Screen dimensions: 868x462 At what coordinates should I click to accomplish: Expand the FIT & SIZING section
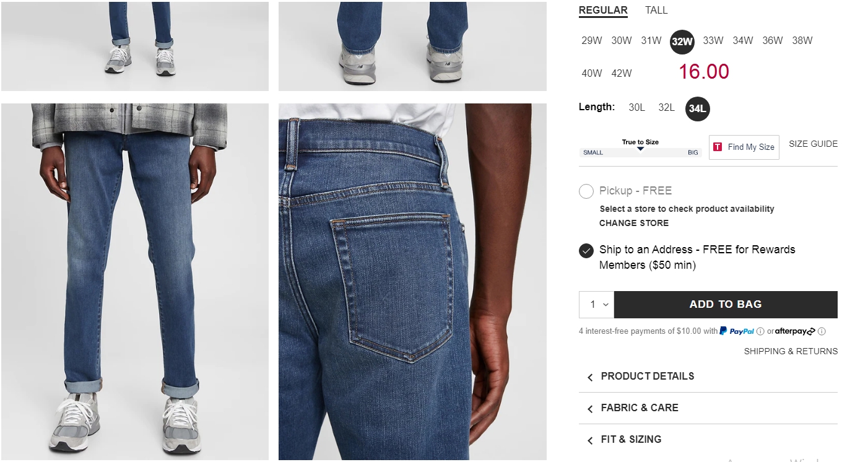pyautogui.click(x=708, y=440)
